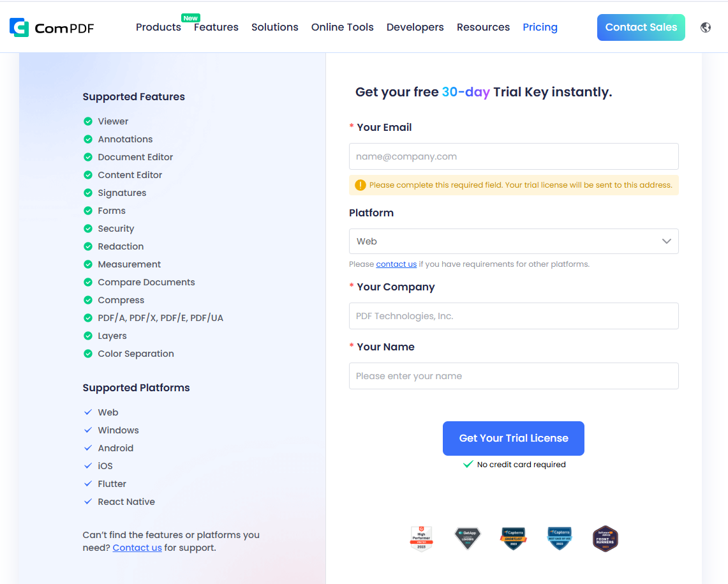This screenshot has height=584, width=728.
Task: Open the language globe icon
Action: (x=706, y=27)
